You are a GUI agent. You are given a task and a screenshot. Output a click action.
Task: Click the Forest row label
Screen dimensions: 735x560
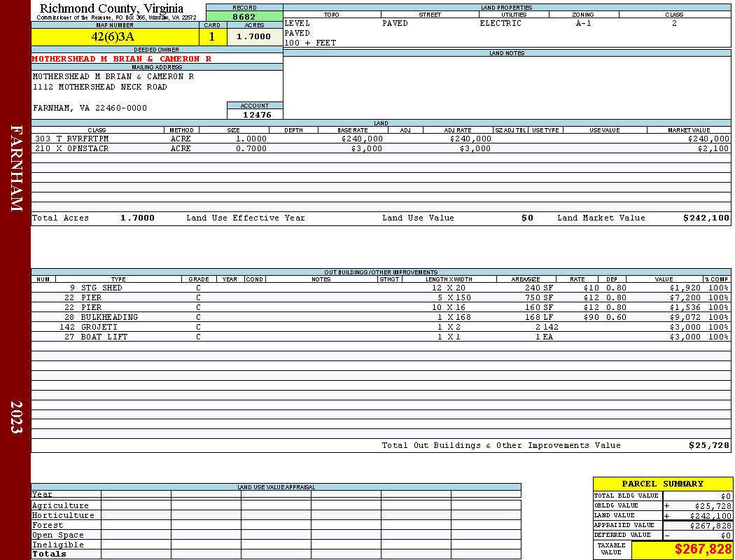pos(48,525)
